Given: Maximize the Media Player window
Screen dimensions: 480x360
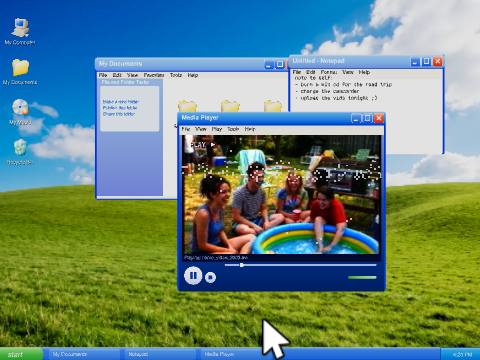Looking at the screenshot, I should pyautogui.click(x=367, y=118).
